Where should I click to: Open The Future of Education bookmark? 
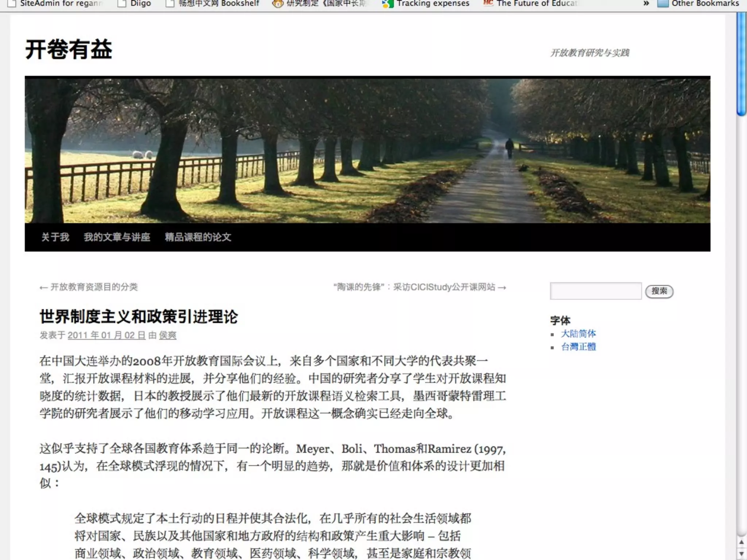click(x=536, y=4)
